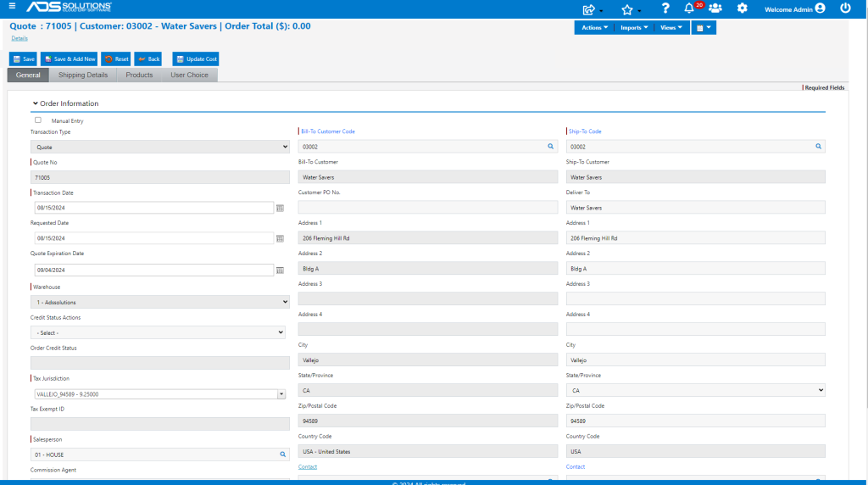This screenshot has height=485, width=868.
Task: Switch to the User Choice tab
Action: coord(189,75)
